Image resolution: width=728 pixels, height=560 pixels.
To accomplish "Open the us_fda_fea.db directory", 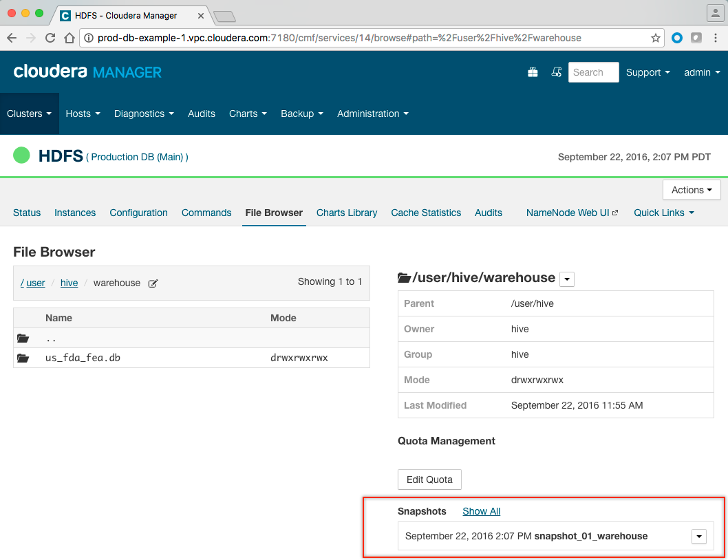I will point(83,358).
